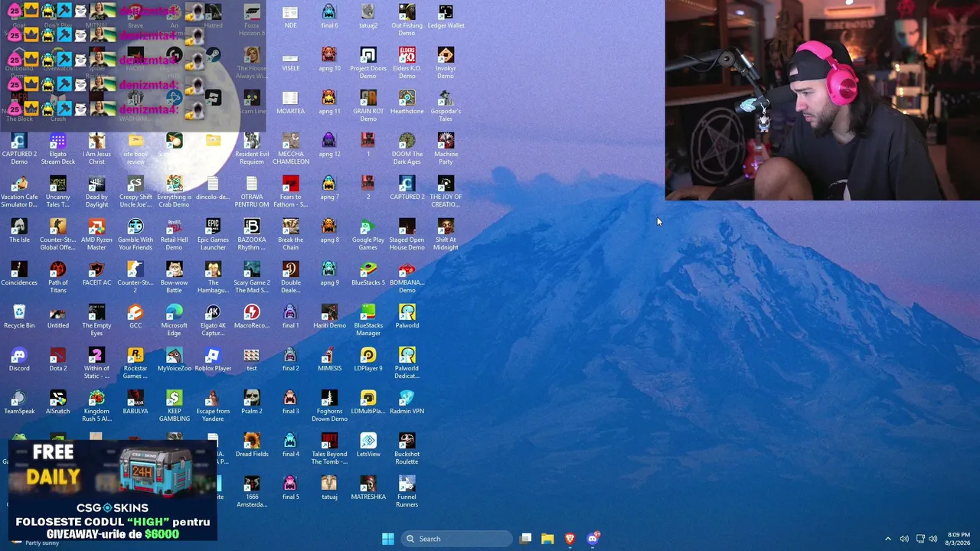Open Discord from the taskbar icon with notification badge
980x551 pixels.
tap(593, 539)
